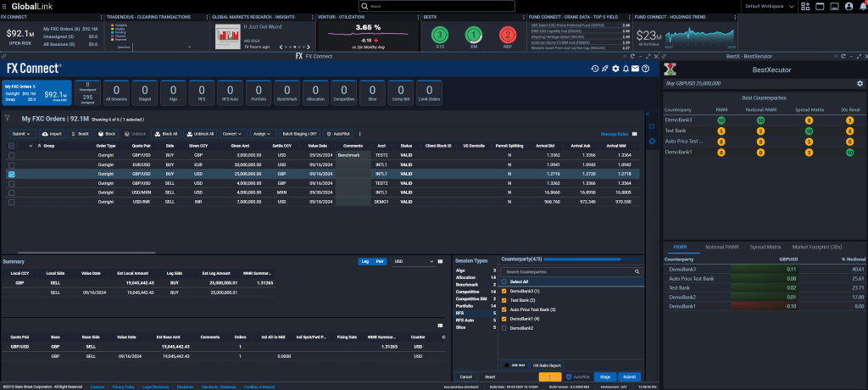Click the orders filter funnel icon

pos(8,119)
